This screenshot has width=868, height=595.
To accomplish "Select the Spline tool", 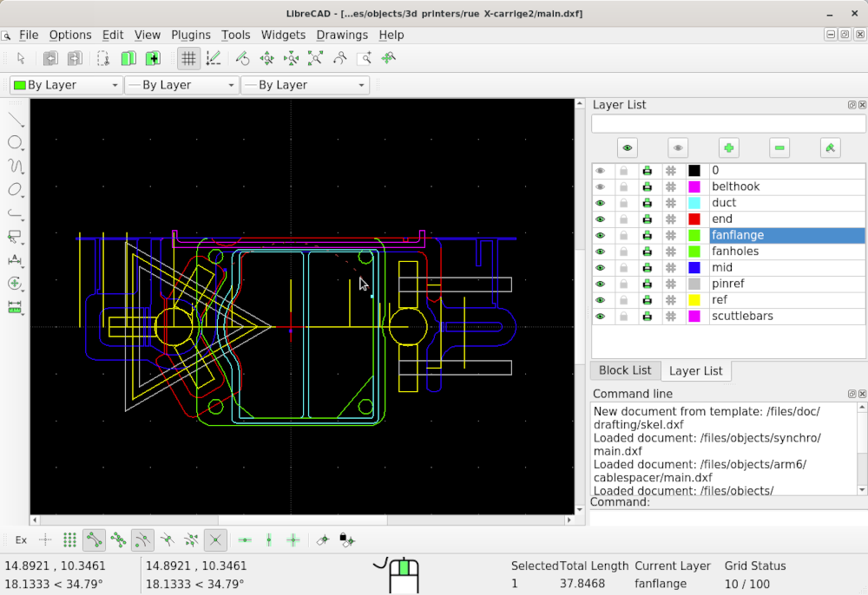I will click(x=13, y=167).
